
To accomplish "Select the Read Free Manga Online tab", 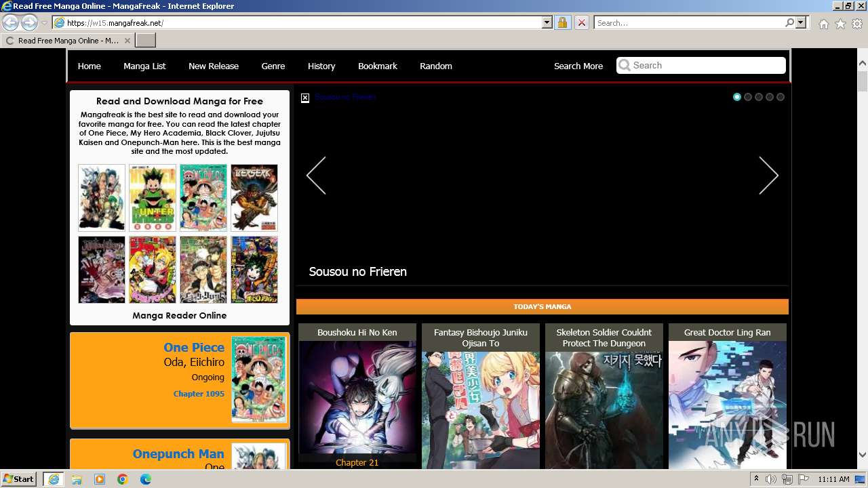I will click(x=68, y=41).
